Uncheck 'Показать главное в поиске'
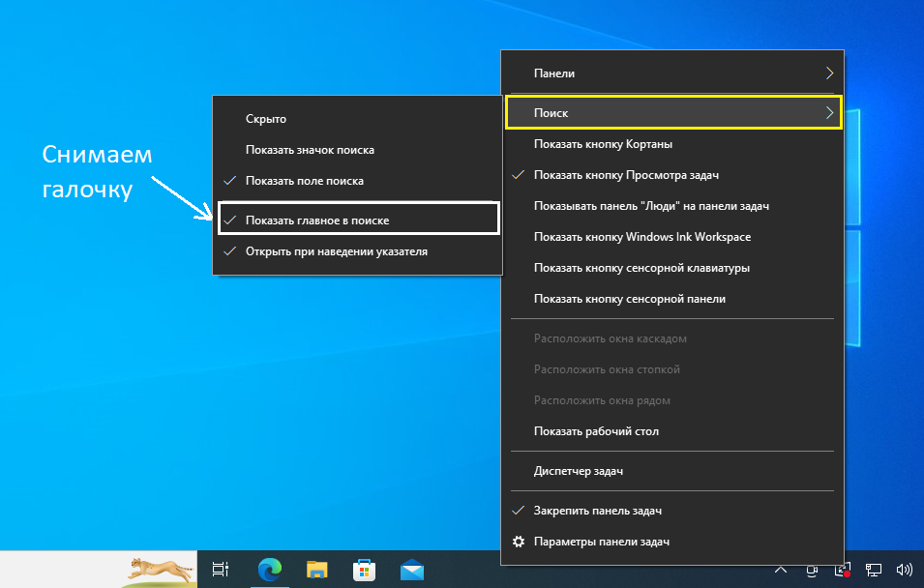The image size is (924, 588). coord(358,220)
